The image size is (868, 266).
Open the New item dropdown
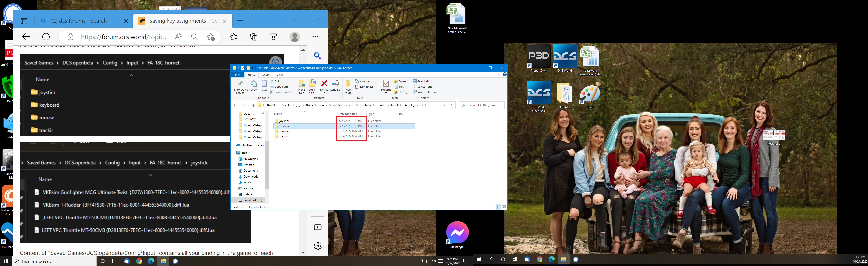point(364,81)
